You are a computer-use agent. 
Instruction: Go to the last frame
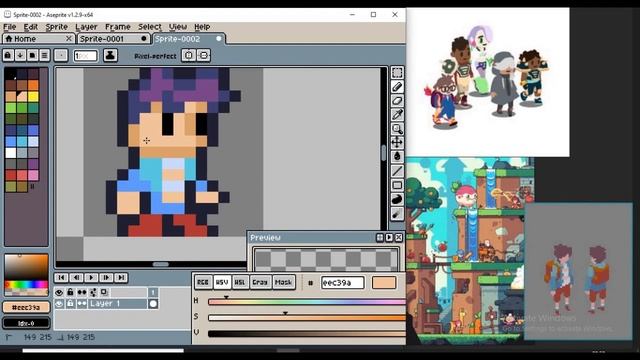(121, 278)
